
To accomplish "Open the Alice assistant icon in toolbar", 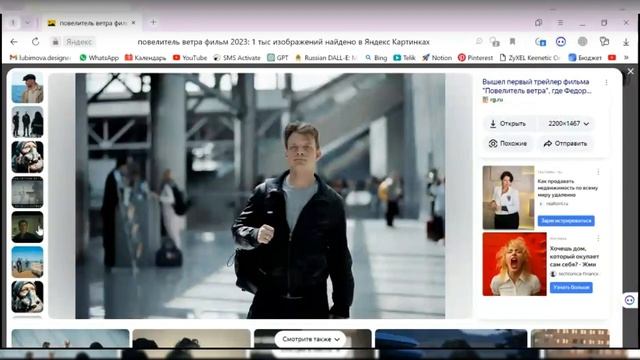I will pos(561,42).
